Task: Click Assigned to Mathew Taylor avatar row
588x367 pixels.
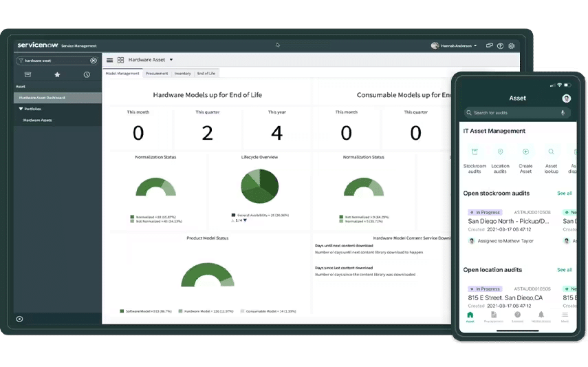Action: (501, 241)
